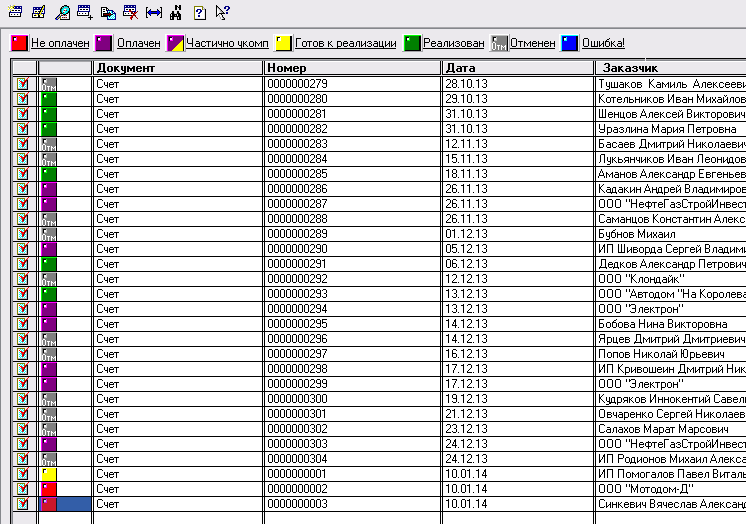
Task: Click the red Не оплачен legend icon
Action: pos(20,43)
